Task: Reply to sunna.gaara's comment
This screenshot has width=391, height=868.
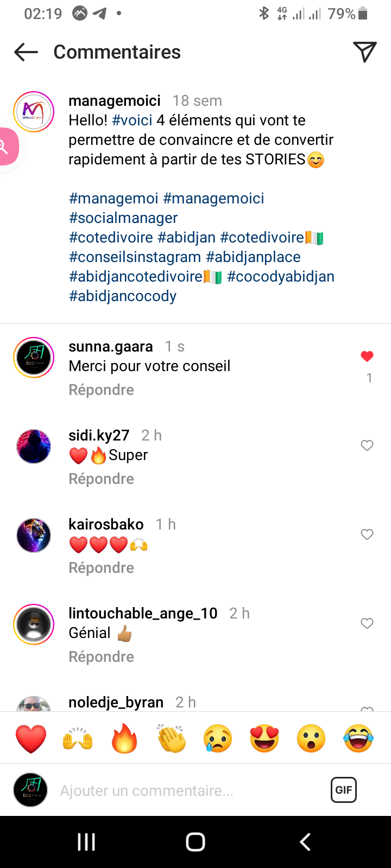Action: (x=101, y=390)
